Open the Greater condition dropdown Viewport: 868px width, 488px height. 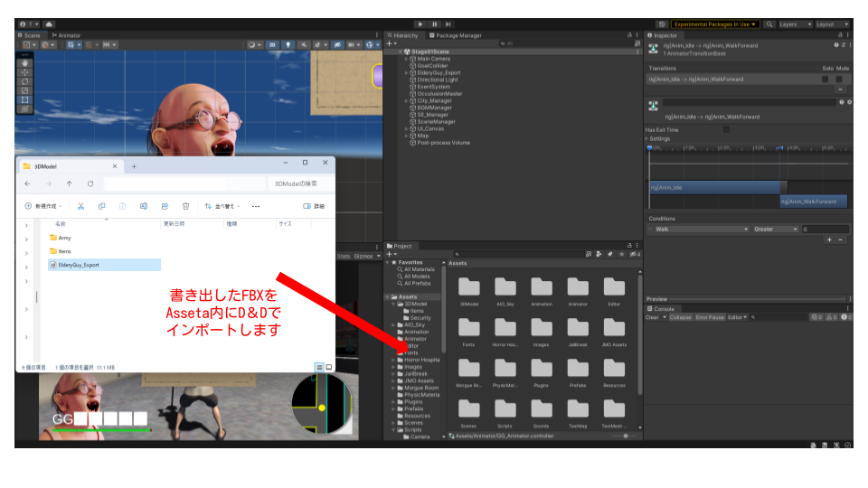pyautogui.click(x=775, y=230)
